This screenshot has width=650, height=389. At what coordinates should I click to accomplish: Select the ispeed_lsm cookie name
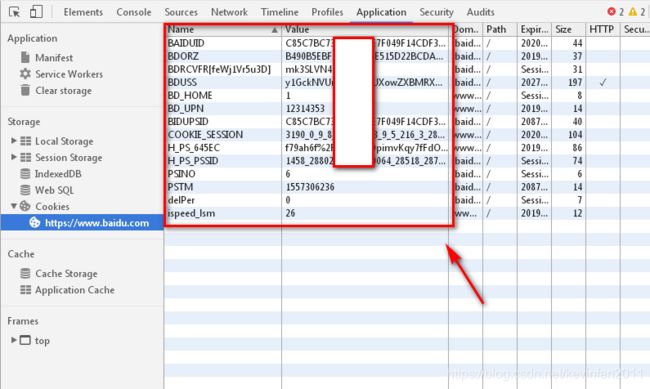191,214
